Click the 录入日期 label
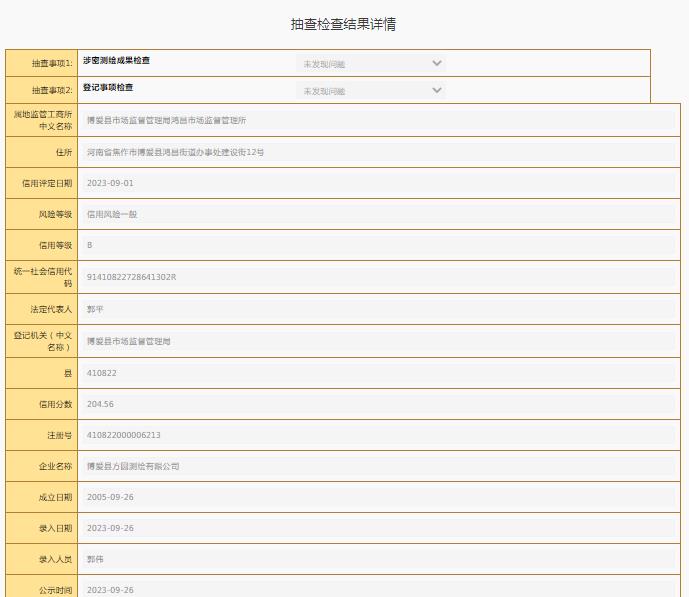 55,528
